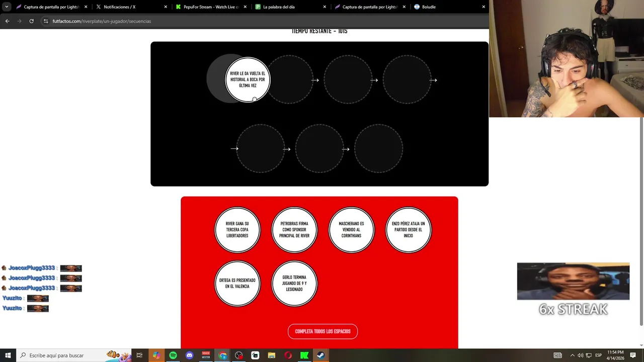
Task: Open Spotify from the taskbar
Action: 173,355
